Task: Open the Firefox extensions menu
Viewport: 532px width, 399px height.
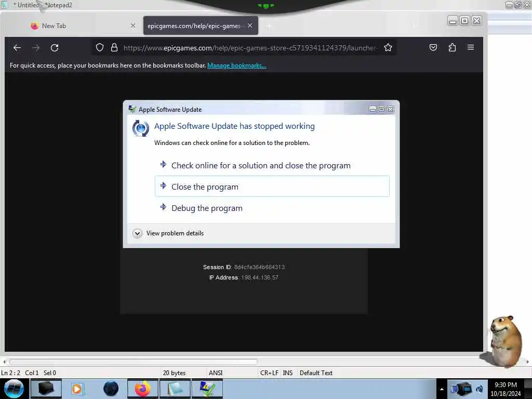Action: click(x=452, y=47)
